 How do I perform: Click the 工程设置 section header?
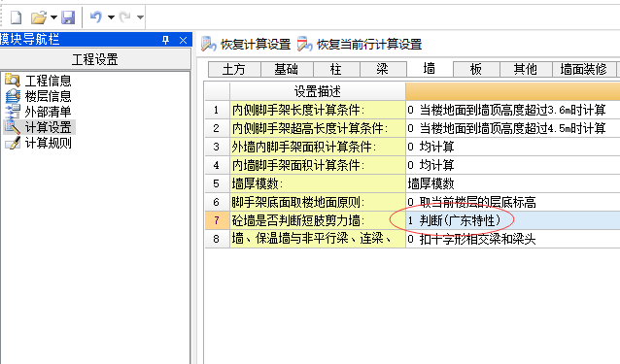tap(95, 60)
